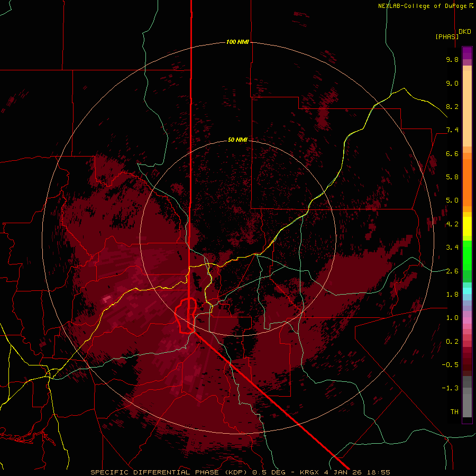Click the 100 NMI range ring label
The image size is (476, 476).
pos(237,42)
